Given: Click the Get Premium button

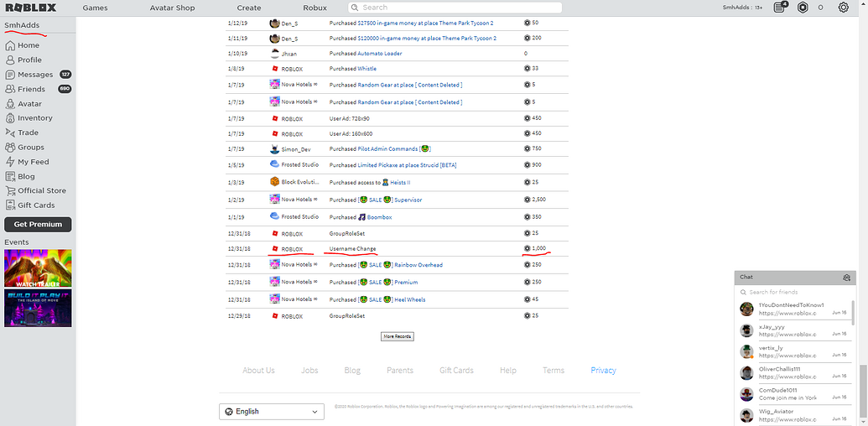Looking at the screenshot, I should click(38, 225).
